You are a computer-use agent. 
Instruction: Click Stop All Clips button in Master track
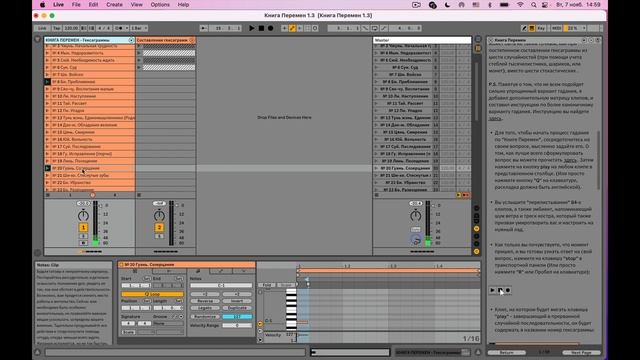[377, 195]
